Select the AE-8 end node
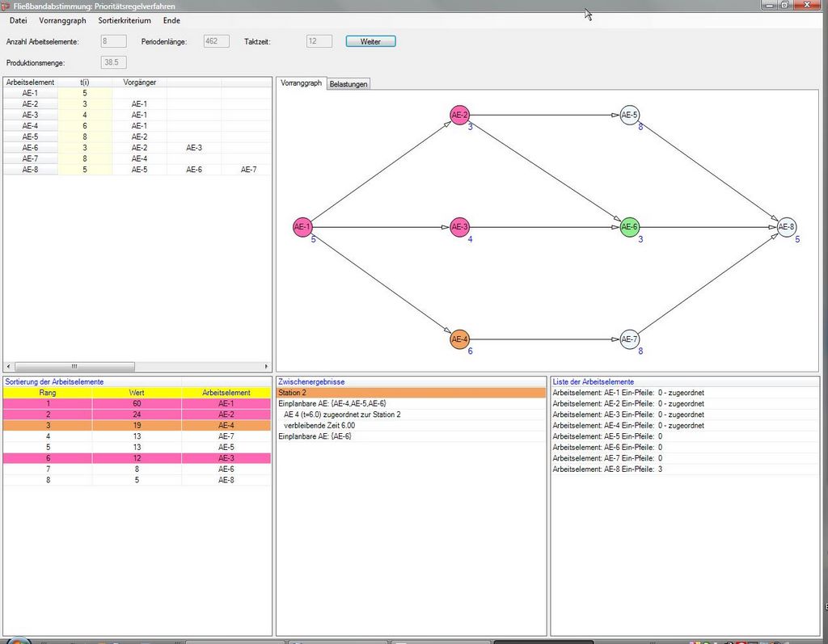 tap(787, 228)
